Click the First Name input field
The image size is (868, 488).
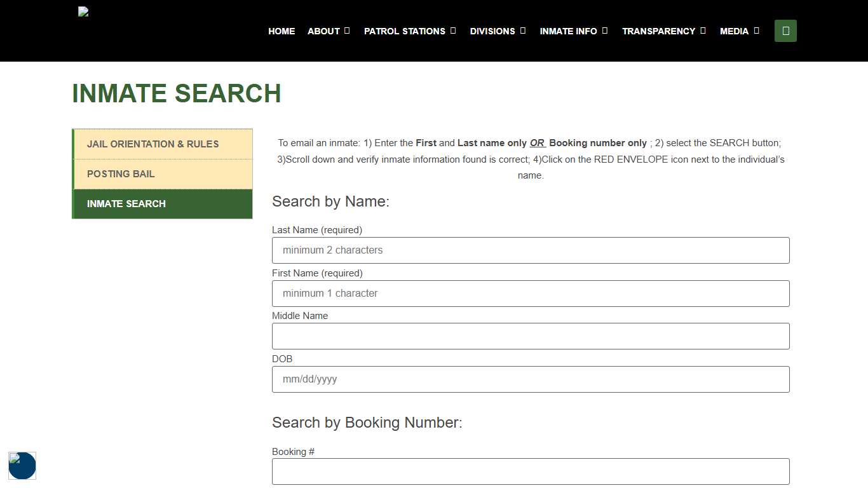[x=531, y=293]
